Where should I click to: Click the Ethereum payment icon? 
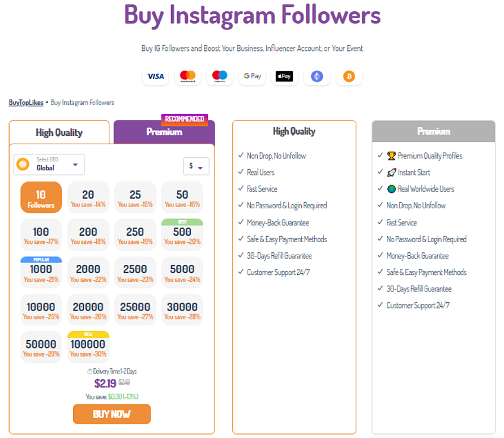[317, 76]
